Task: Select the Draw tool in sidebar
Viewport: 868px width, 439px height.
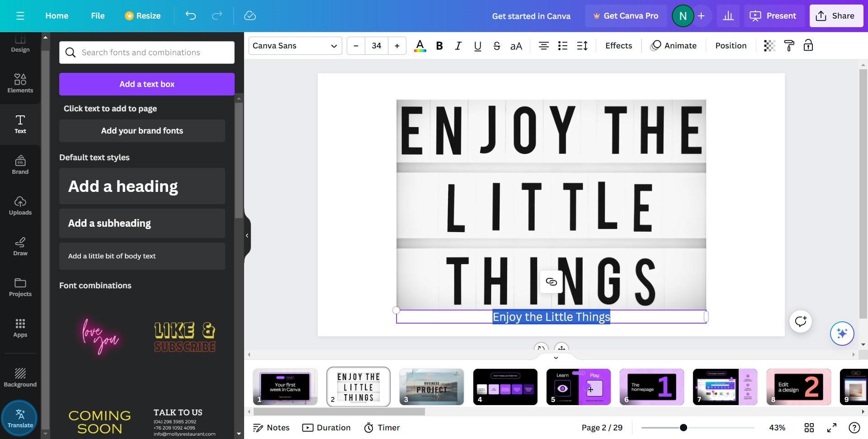Action: pyautogui.click(x=20, y=246)
